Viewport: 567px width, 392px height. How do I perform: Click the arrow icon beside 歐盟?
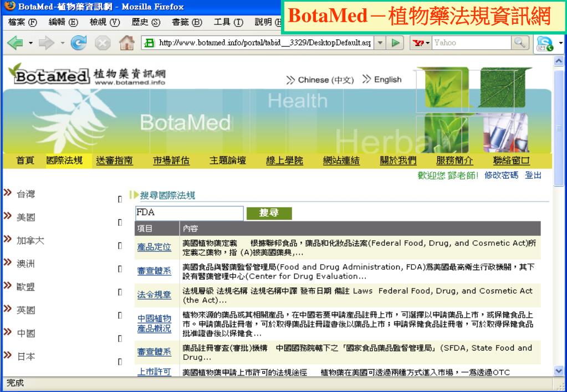[8, 285]
